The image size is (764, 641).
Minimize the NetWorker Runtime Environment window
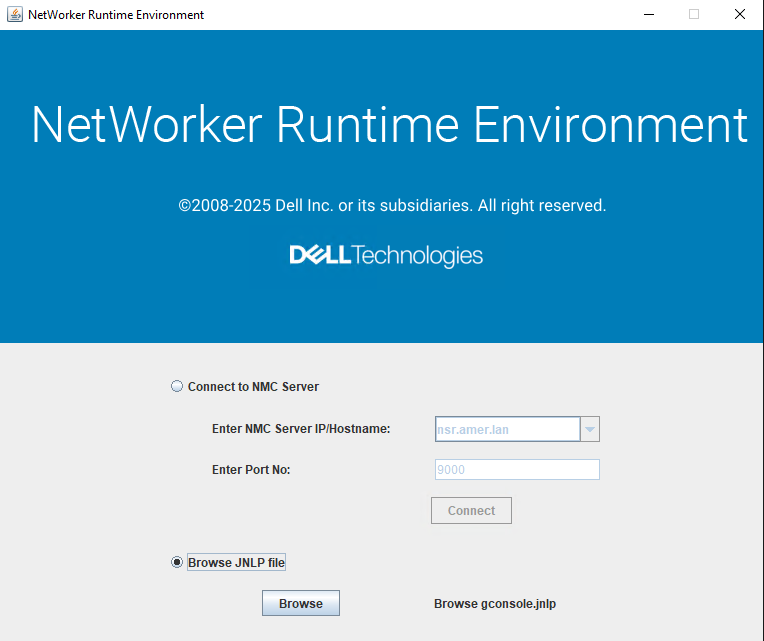[x=649, y=15]
